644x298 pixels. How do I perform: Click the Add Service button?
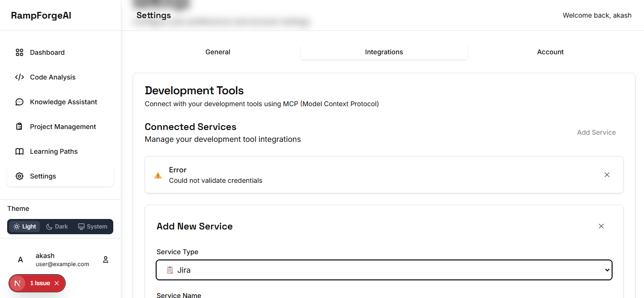click(x=596, y=132)
